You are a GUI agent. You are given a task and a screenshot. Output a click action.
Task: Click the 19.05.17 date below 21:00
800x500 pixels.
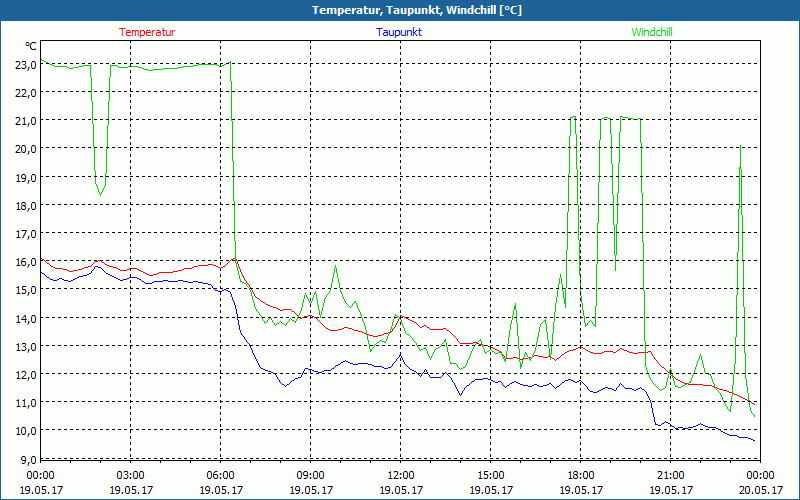coord(670,490)
